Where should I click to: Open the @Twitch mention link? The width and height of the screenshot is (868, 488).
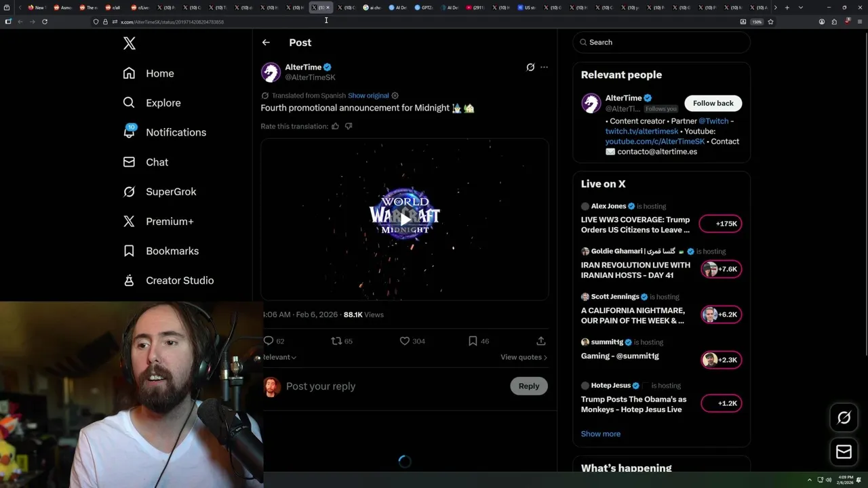click(x=713, y=121)
